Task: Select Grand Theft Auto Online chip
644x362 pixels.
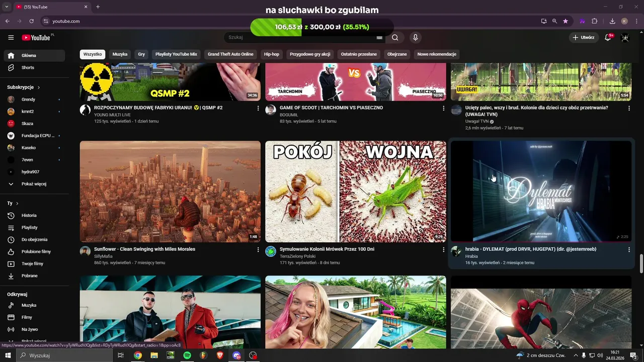Action: tap(230, 54)
